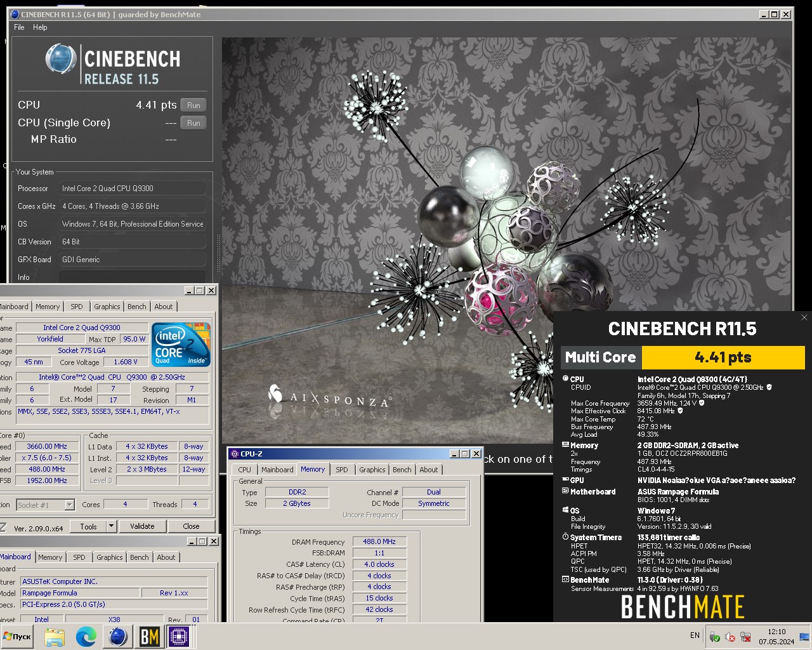Click the CPU chip icon in BenchMate panel
This screenshot has width=812, height=650.
(x=565, y=379)
